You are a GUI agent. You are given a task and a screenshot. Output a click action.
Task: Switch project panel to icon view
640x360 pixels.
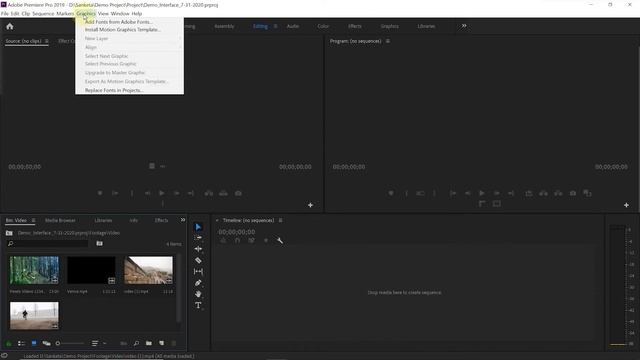tap(34, 343)
